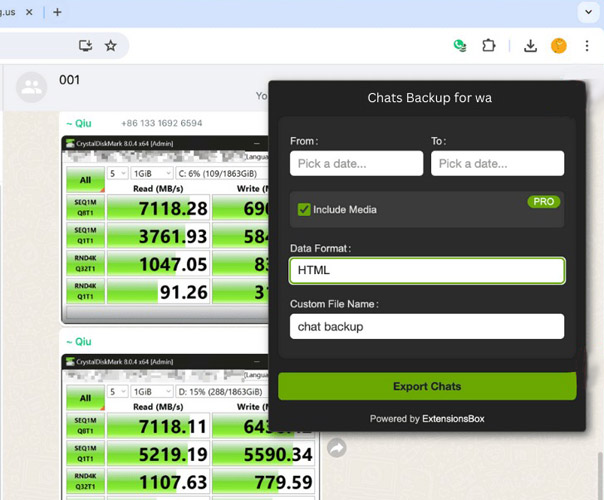This screenshot has width=604, height=500.
Task: Click the PRO badge
Action: (544, 201)
